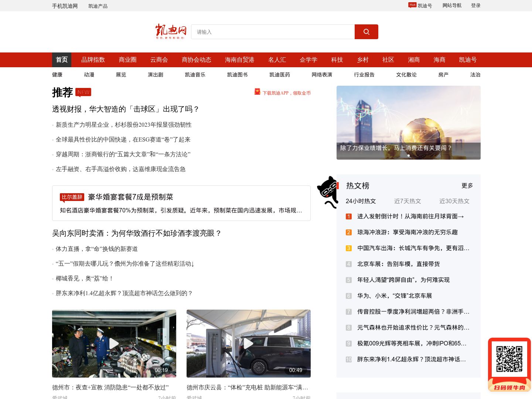Open hot article 北京车展：告别车模
532x399 pixels.
coord(399,264)
